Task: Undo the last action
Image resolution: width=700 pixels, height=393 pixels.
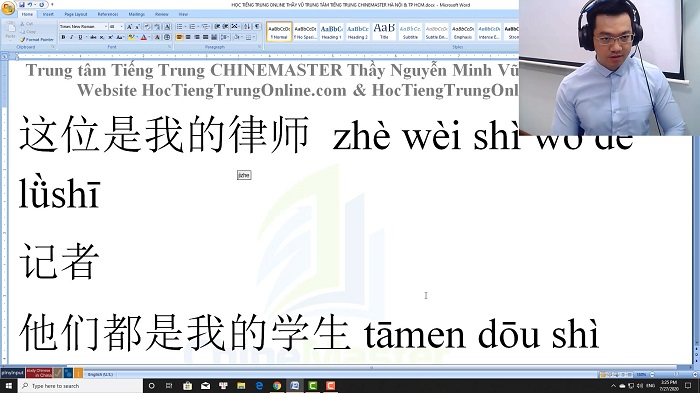Action: click(x=30, y=5)
